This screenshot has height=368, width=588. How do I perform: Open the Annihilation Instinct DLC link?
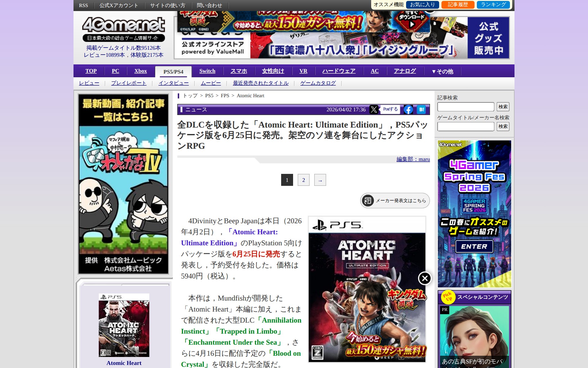tap(241, 326)
